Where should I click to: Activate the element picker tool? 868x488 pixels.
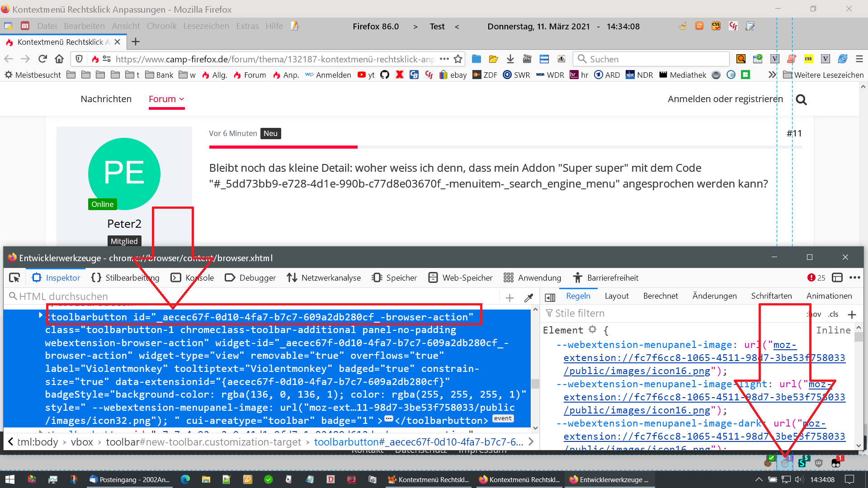[x=14, y=278]
